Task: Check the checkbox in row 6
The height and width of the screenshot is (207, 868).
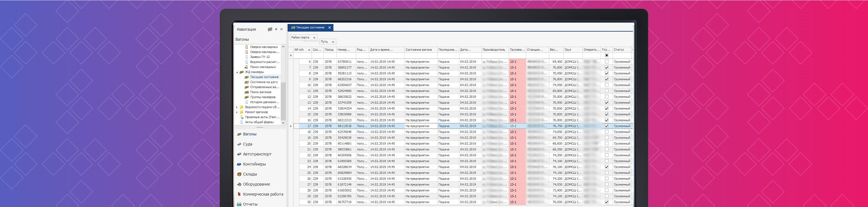Action: (607, 62)
